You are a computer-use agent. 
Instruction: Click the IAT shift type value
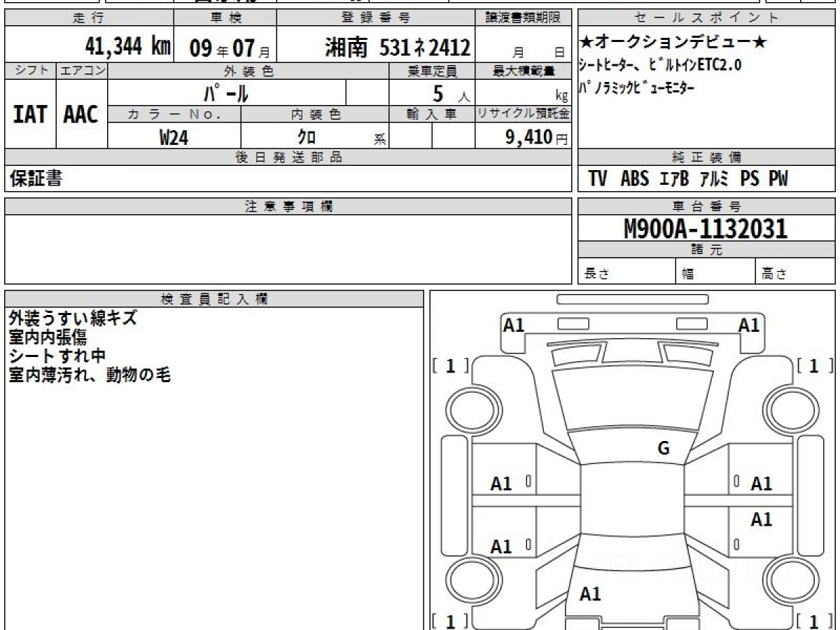[30, 115]
